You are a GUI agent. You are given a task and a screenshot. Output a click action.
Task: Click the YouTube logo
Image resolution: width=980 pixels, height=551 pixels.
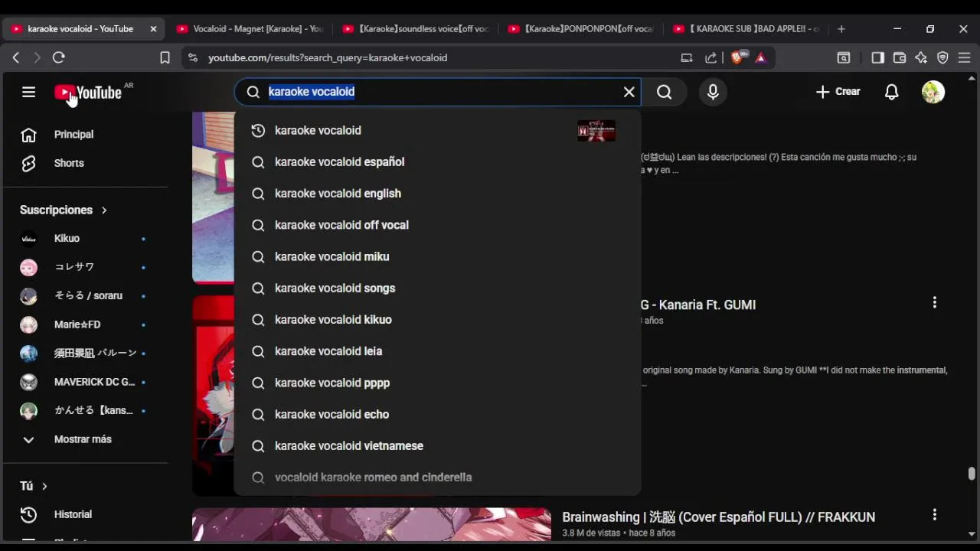point(88,93)
